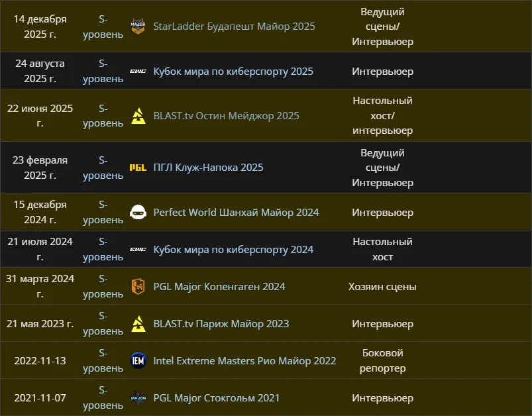This screenshot has height=416, width=532.
Task: Click the Perfect World Shanghai Major logo
Action: coord(138,213)
